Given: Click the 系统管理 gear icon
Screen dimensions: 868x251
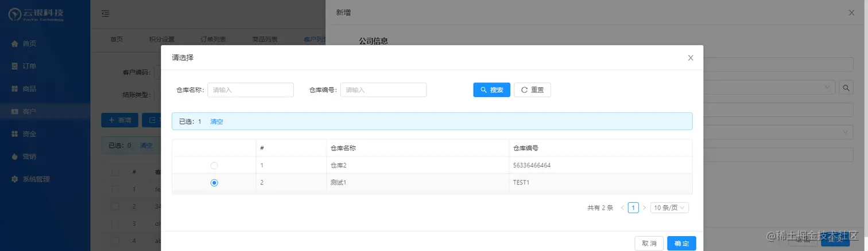Looking at the screenshot, I should click(x=15, y=179).
